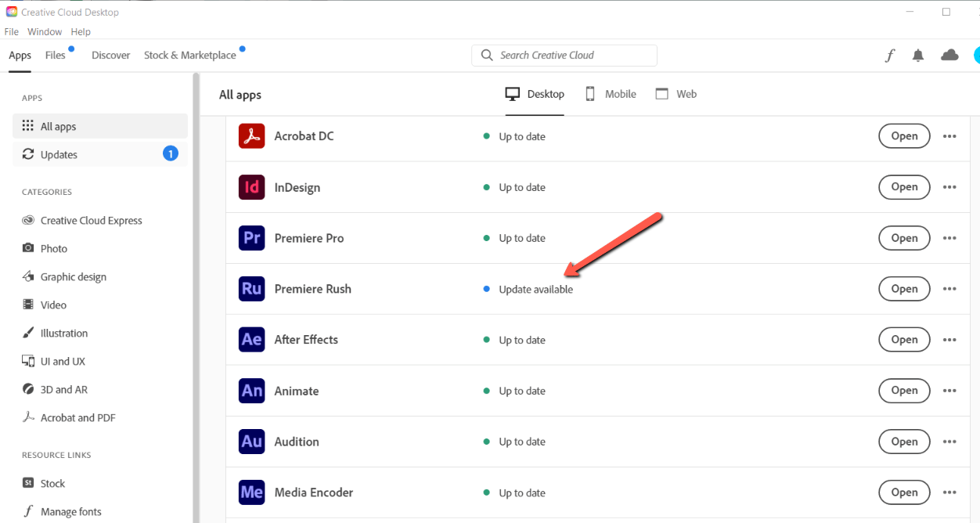The height and width of the screenshot is (523, 980).
Task: Open more options for After Effects
Action: pos(949,340)
